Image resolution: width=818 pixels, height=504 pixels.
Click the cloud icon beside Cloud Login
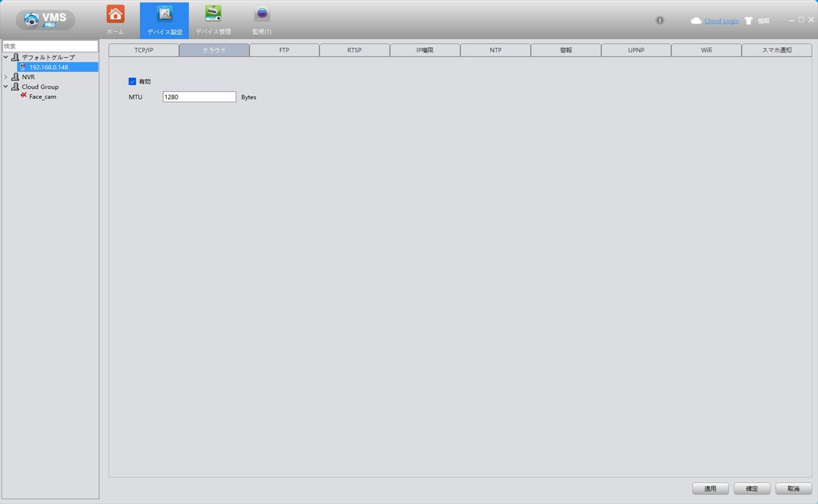click(697, 21)
